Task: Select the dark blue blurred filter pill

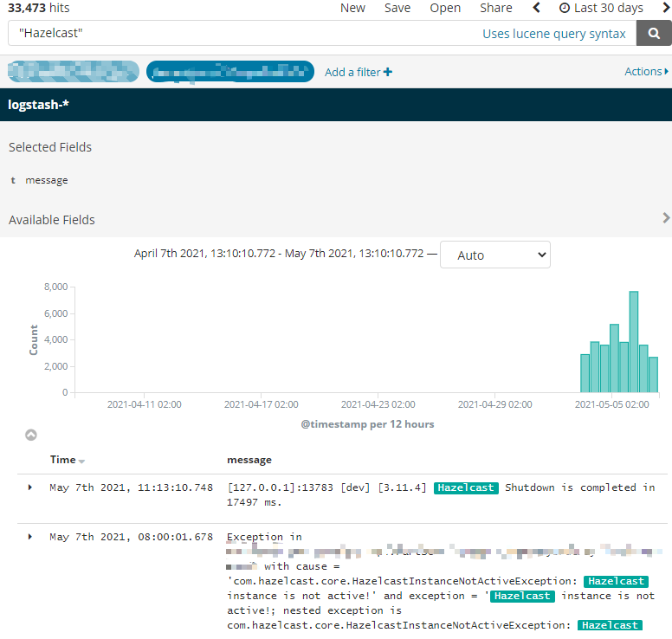Action: [230, 71]
